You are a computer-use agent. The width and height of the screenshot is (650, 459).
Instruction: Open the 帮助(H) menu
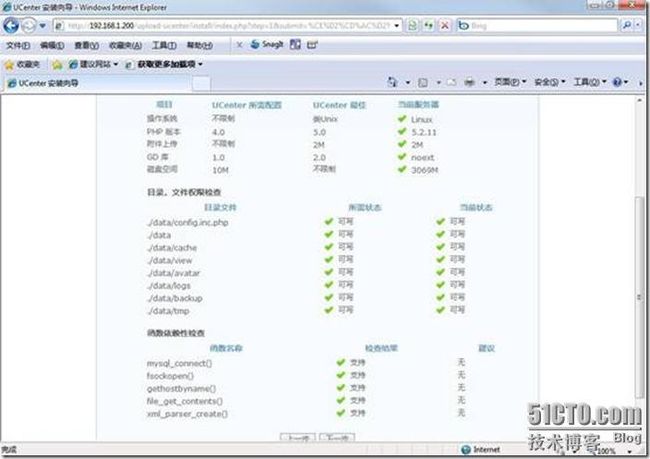200,45
